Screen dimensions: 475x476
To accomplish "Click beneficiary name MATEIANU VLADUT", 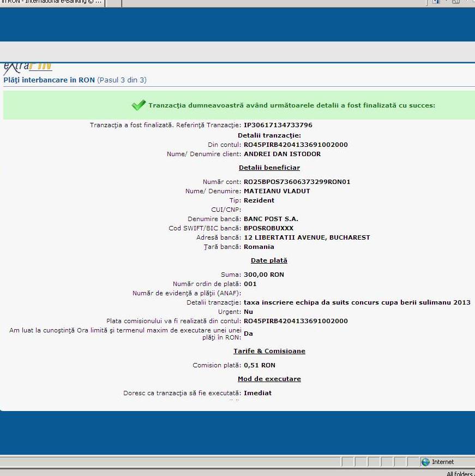I will tap(276, 191).
